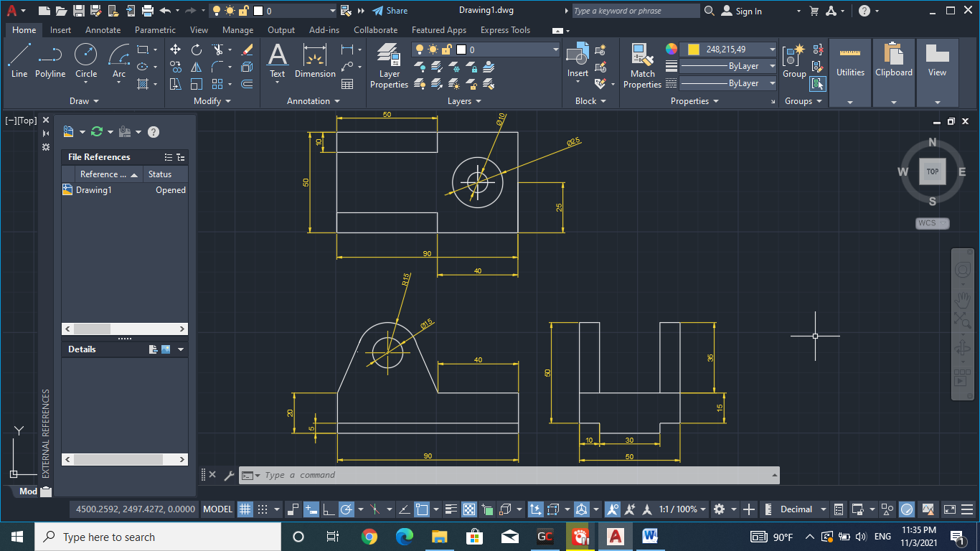980x551 pixels.
Task: Open the 1:1 / 100% annotation scale menu
Action: pos(682,509)
